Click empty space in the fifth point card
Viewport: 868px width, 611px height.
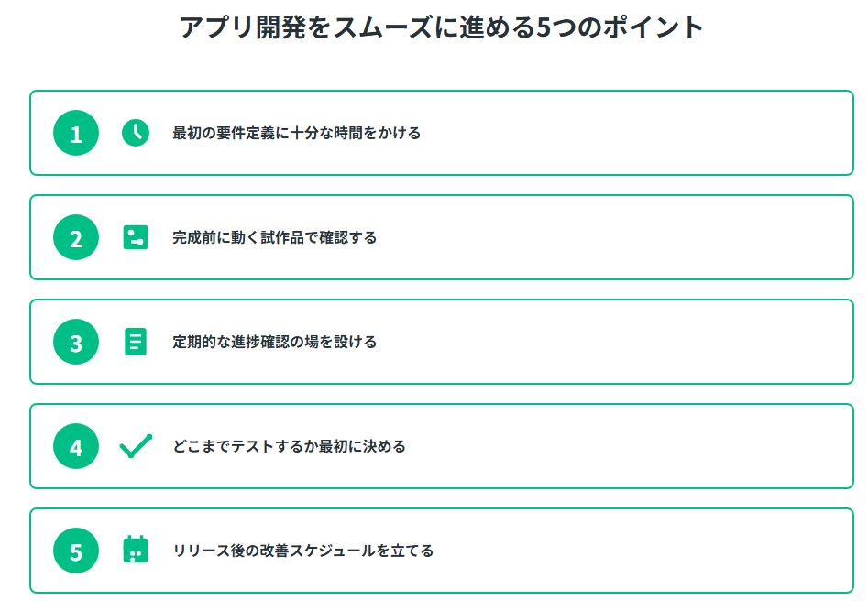[642, 551]
